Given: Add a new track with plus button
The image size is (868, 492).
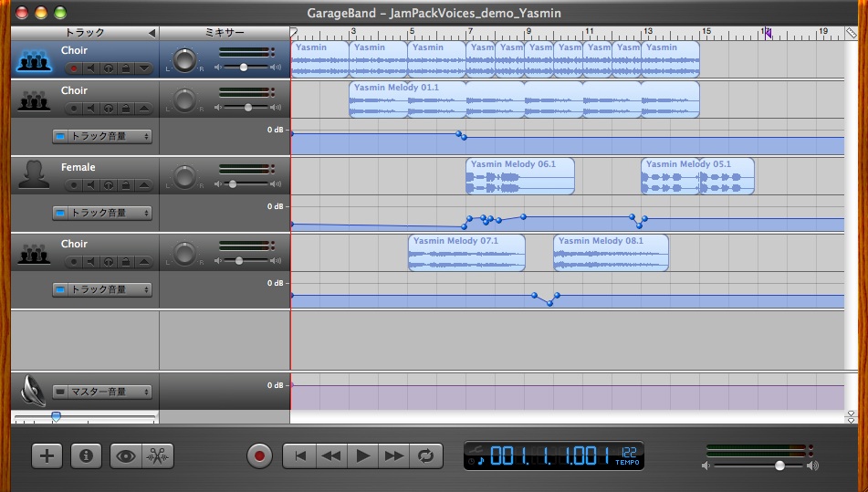Looking at the screenshot, I should tap(47, 456).
